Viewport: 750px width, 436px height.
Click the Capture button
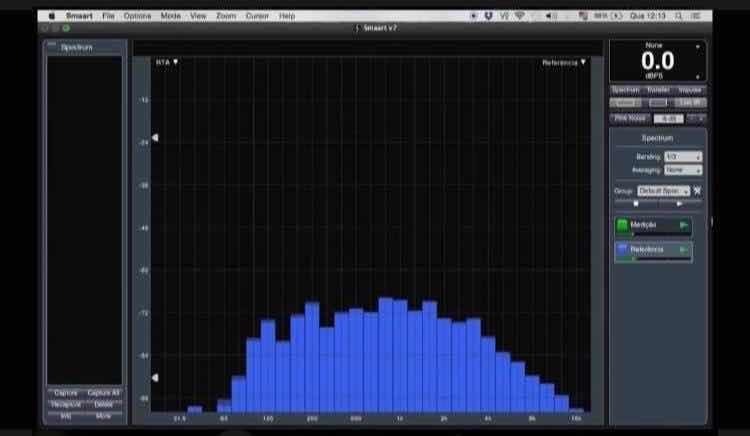(66, 393)
